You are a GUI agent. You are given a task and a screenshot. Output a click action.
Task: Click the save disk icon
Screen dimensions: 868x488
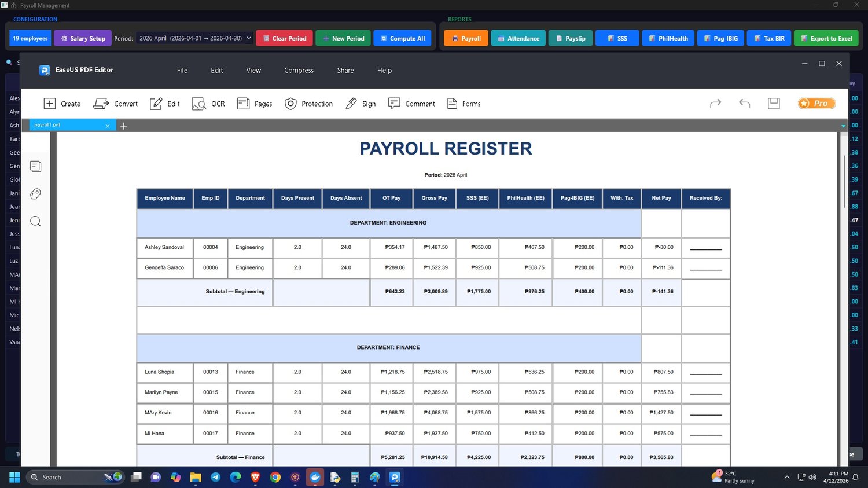[774, 103]
